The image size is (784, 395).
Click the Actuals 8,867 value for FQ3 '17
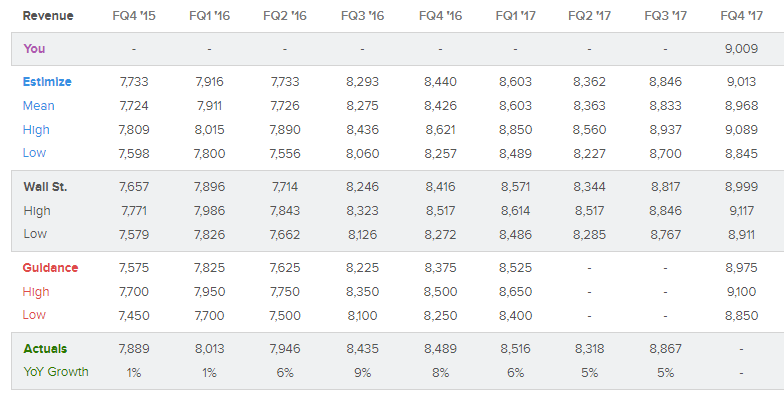point(666,348)
